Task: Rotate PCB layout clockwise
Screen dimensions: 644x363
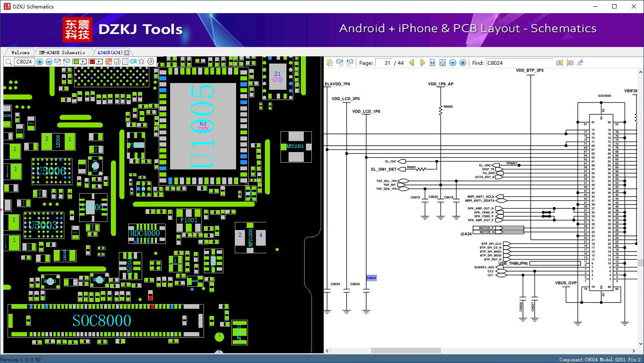Action: [x=58, y=62]
